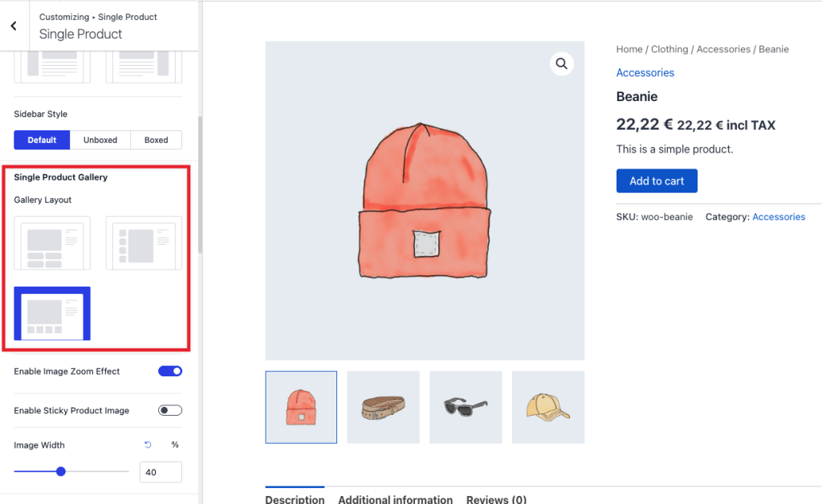Go to Clothing breadcrumb link
The image size is (822, 504).
point(669,49)
